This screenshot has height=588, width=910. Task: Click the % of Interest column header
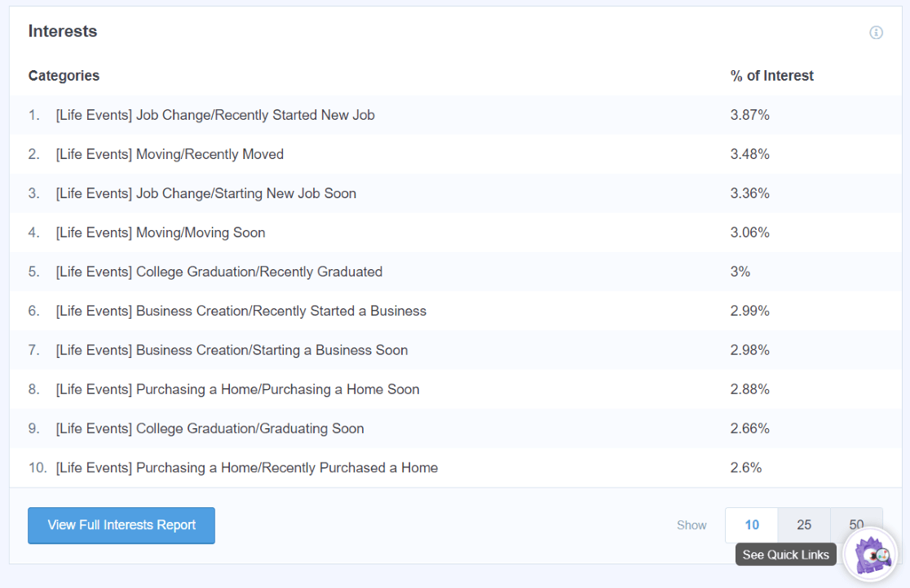click(771, 76)
